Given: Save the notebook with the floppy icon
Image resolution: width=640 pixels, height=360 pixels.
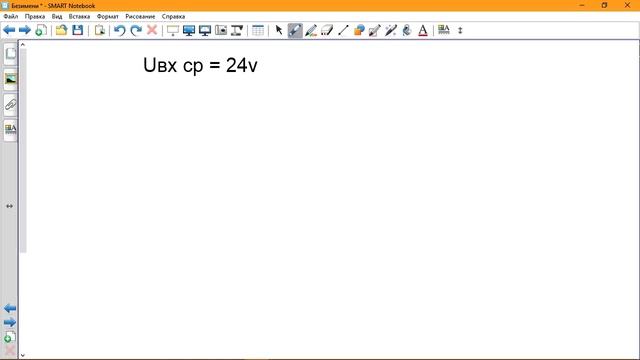Looking at the screenshot, I should 78,30.
